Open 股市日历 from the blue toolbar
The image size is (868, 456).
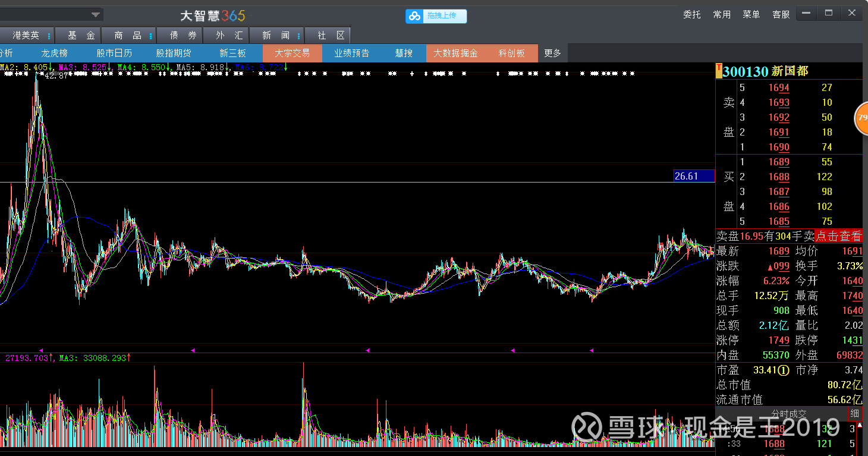point(114,53)
